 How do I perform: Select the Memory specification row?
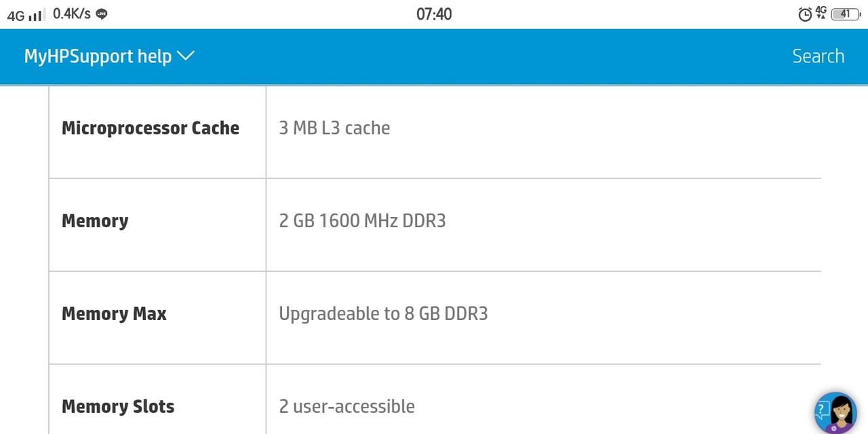(x=95, y=220)
